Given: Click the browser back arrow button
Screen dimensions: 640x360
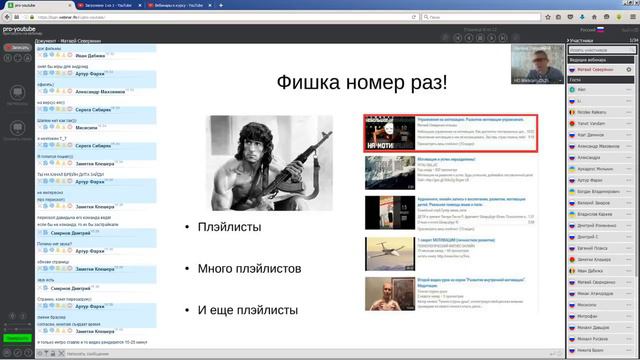Looking at the screenshot, I should coord(7,17).
